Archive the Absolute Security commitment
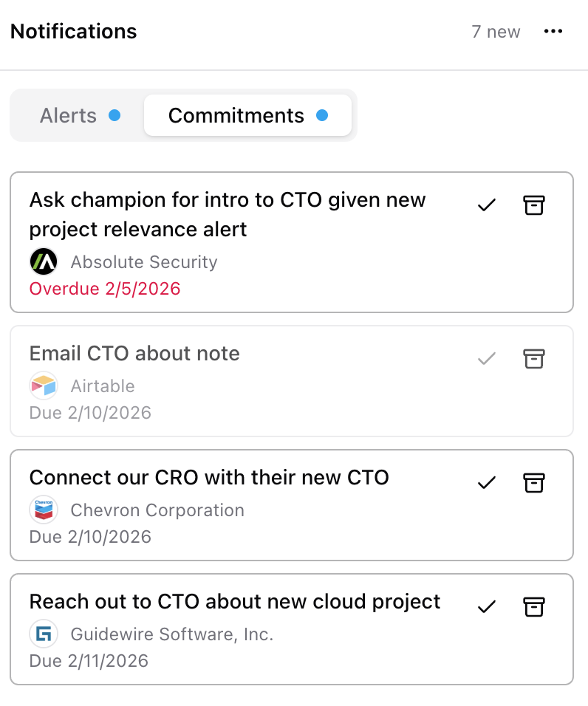The width and height of the screenshot is (588, 706). (533, 205)
